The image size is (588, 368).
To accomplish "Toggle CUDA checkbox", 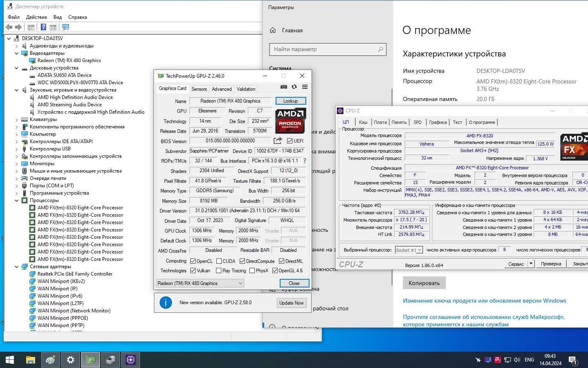I will coord(219,261).
